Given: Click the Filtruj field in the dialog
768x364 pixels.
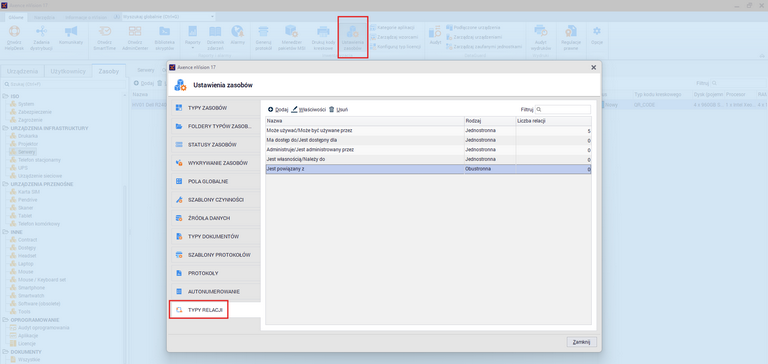Looking at the screenshot, I should click(x=563, y=110).
